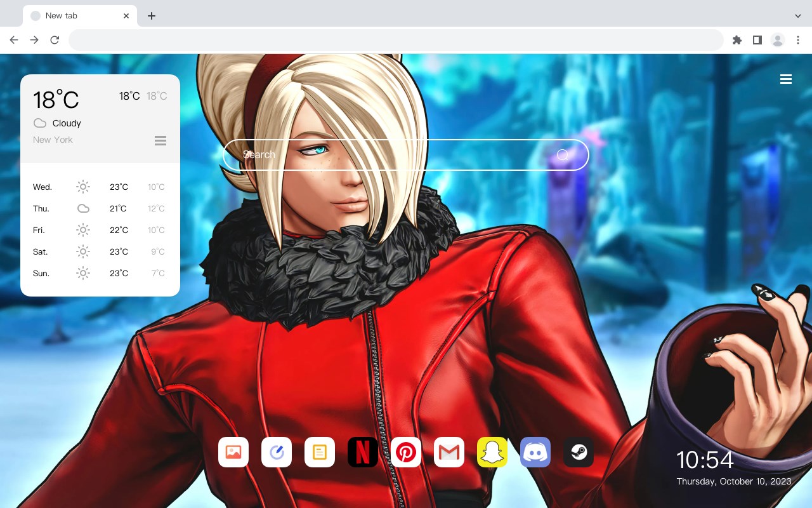
Task: Open the Snapchat shortcut
Action: coord(492,452)
